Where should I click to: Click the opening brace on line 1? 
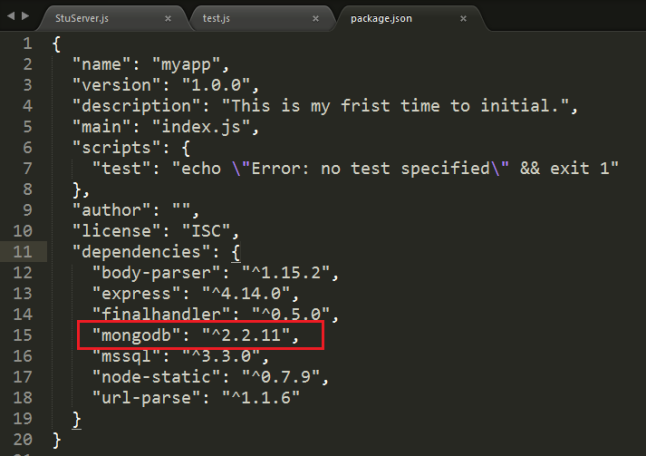[x=56, y=44]
